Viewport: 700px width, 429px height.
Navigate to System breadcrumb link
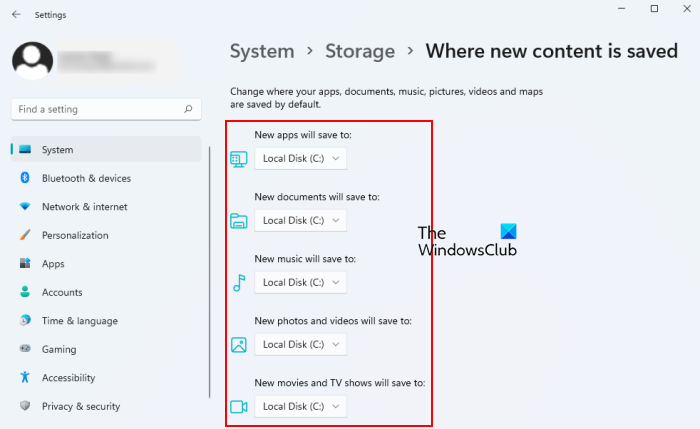tap(262, 51)
